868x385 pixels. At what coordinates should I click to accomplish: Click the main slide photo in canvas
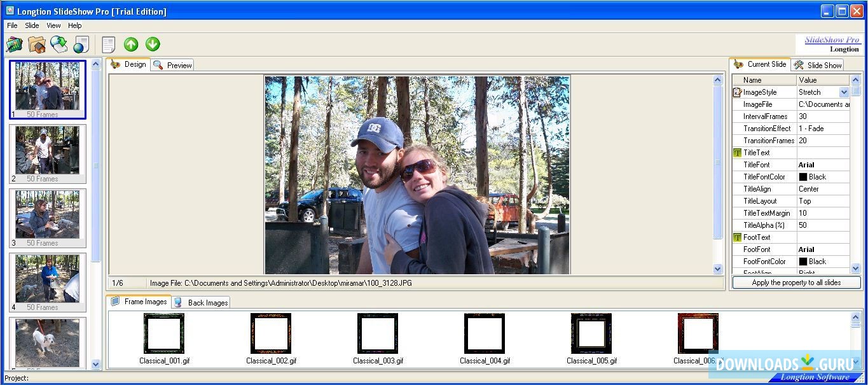417,175
